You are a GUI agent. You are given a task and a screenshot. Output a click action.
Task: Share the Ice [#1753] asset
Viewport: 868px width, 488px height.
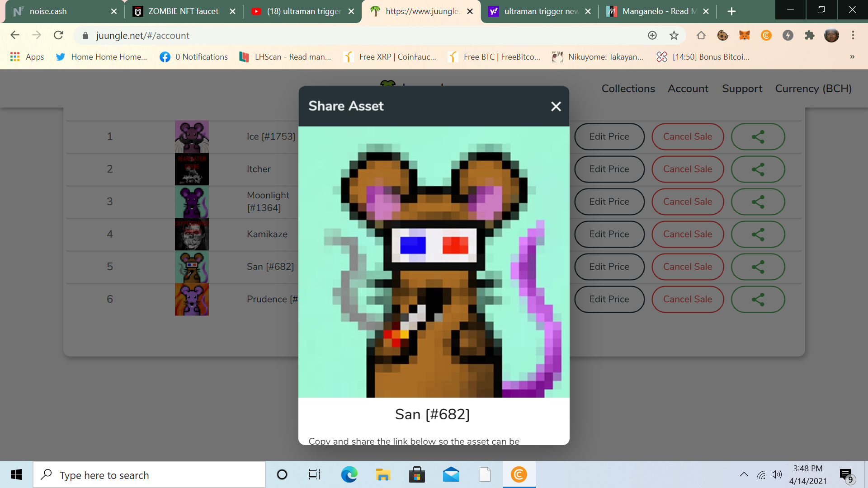click(758, 136)
